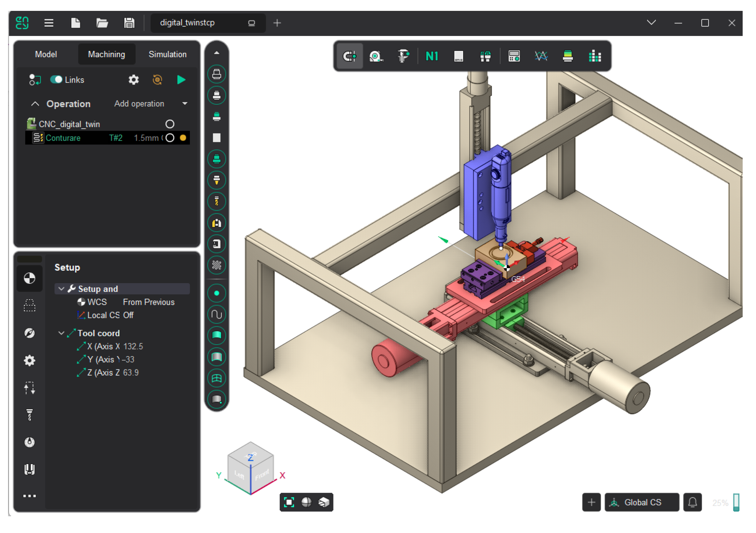Click the 25% progress indicator bar
This screenshot has height=533, width=756.
click(736, 502)
